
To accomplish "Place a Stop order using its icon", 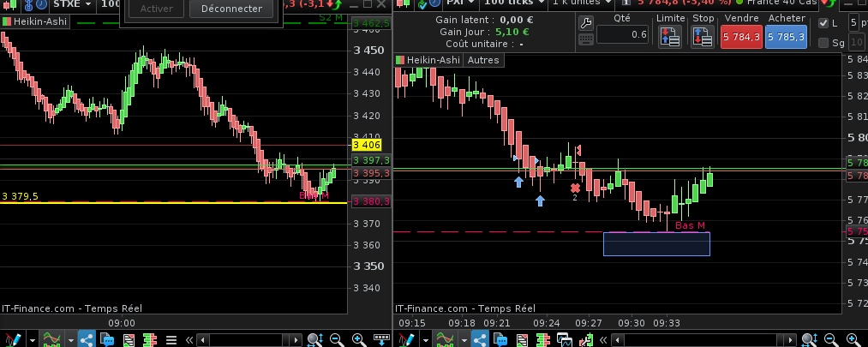I will tap(703, 37).
